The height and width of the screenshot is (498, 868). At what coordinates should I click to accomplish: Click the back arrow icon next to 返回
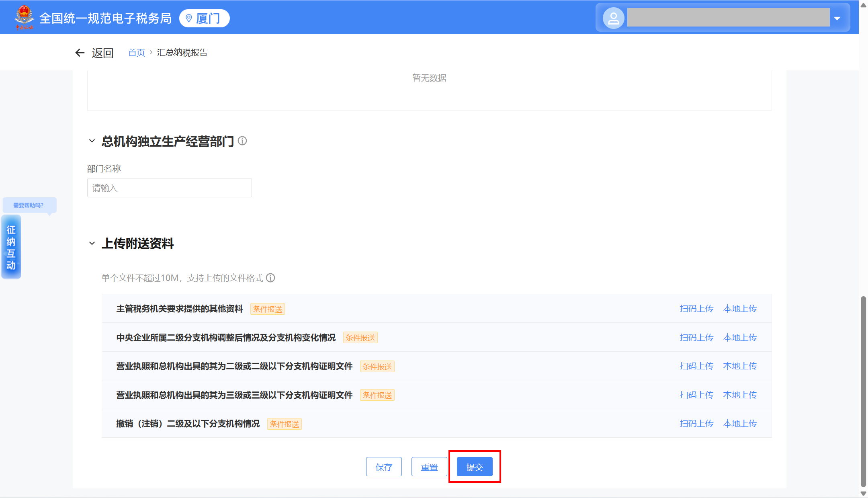point(80,53)
